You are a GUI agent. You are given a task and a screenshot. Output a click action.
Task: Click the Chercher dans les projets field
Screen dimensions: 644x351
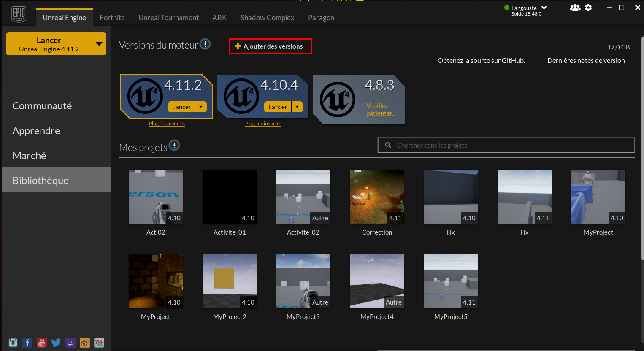tap(506, 145)
